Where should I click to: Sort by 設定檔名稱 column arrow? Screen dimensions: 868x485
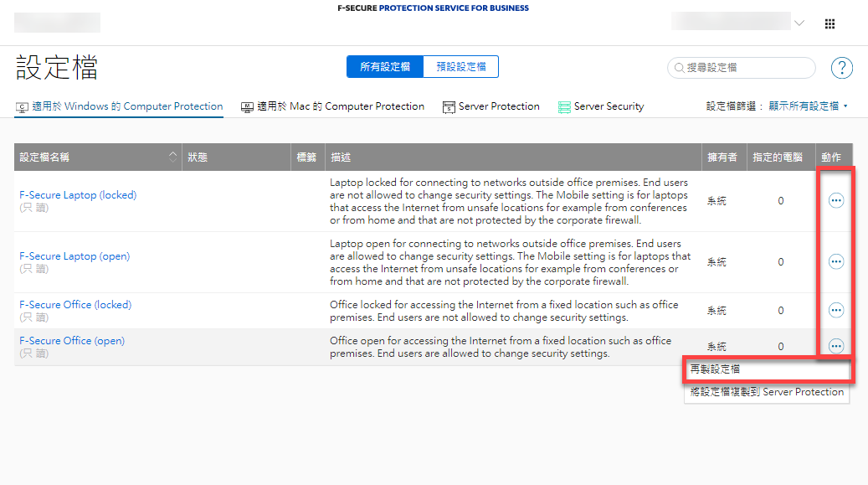click(x=173, y=157)
